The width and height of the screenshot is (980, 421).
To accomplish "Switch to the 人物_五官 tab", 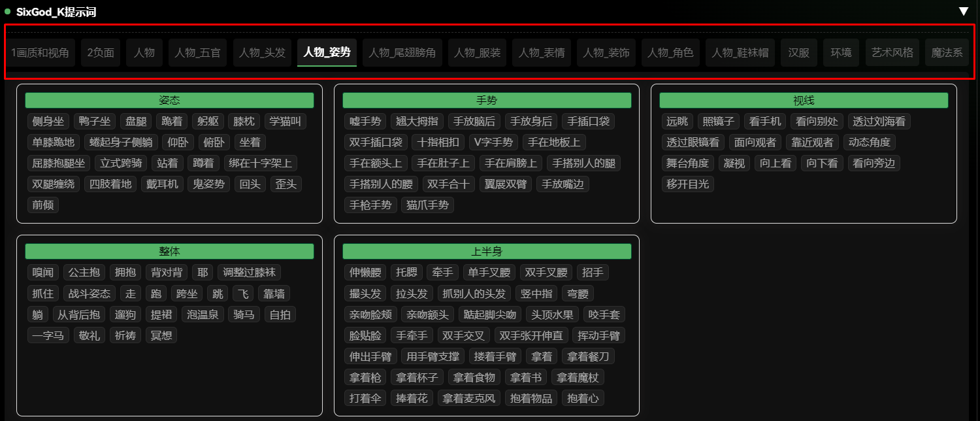I will tap(198, 53).
